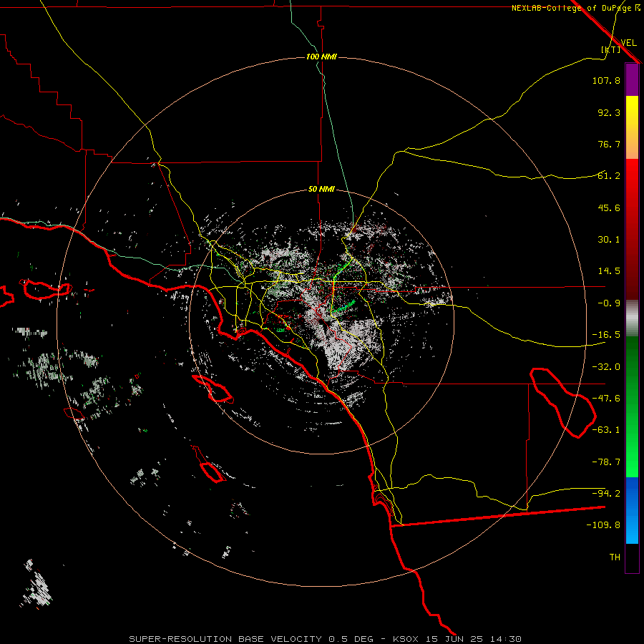Click the red segment of the velocity color bar
Image resolution: width=644 pixels, height=644 pixels.
click(x=632, y=229)
